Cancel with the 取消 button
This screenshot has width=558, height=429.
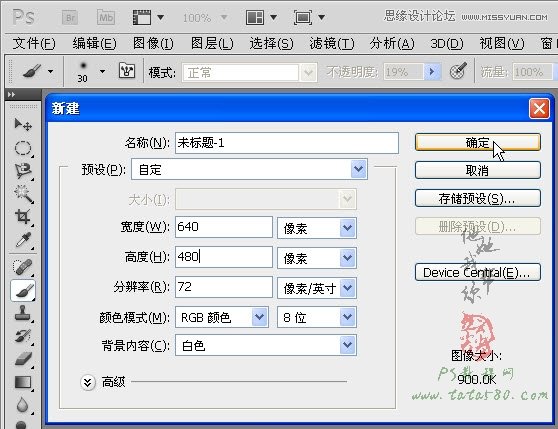[x=478, y=170]
